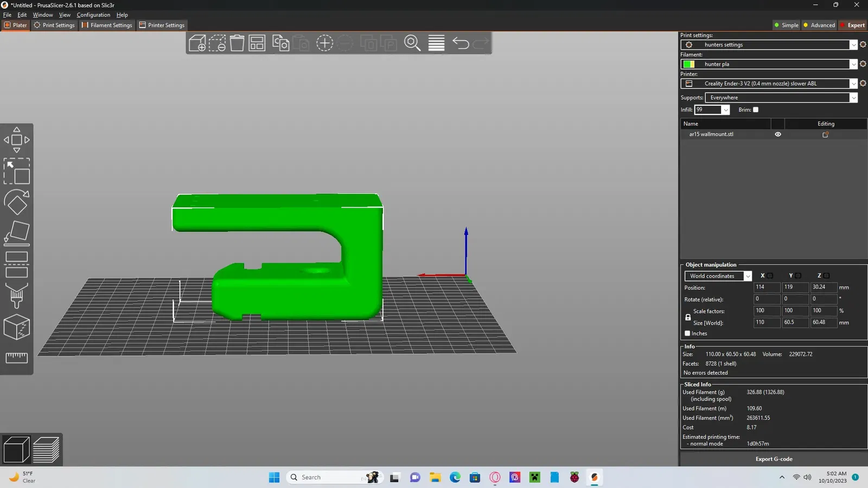Open the Cut tool

click(17, 265)
